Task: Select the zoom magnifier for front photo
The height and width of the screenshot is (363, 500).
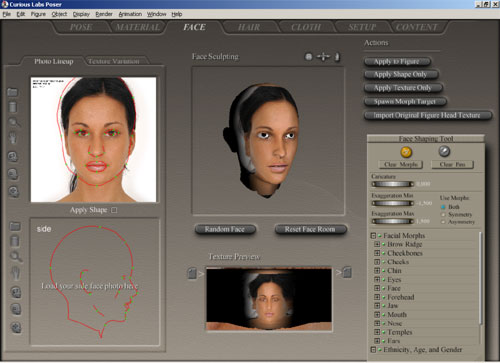Action: [x=14, y=122]
